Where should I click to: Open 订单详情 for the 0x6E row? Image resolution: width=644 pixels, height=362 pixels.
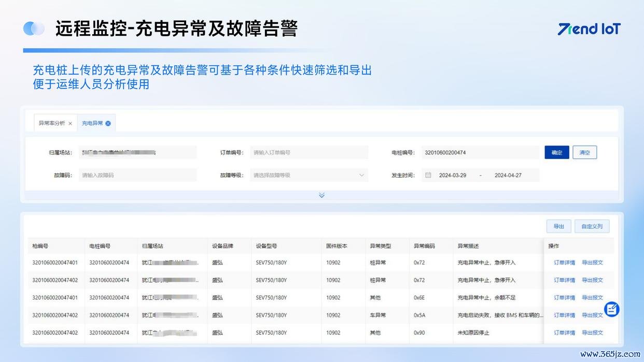[564, 298]
